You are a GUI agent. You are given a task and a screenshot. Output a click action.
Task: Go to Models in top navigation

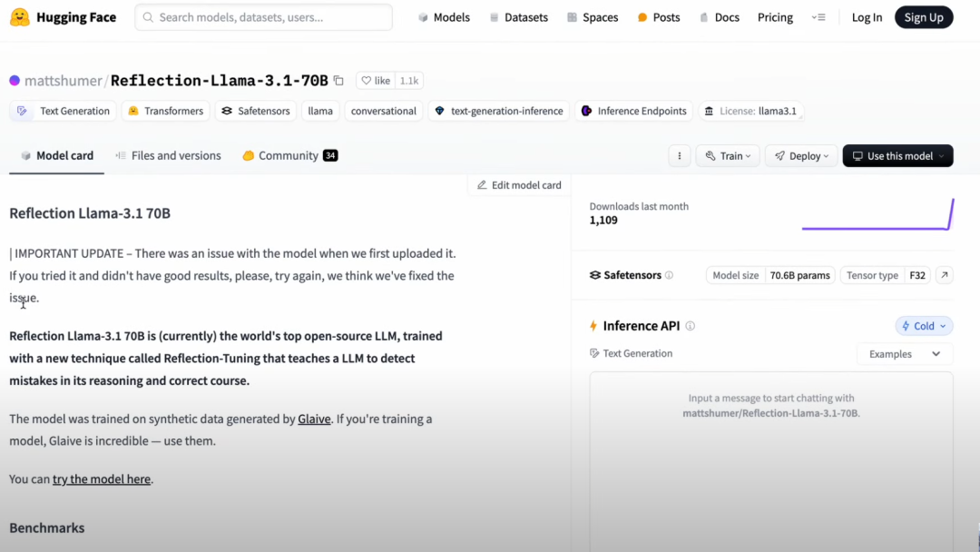(444, 17)
